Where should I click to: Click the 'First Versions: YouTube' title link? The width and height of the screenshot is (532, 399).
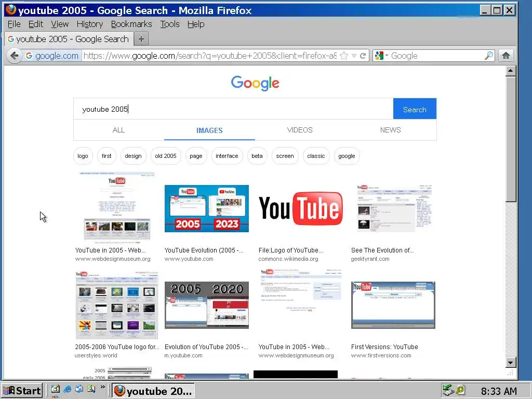tap(384, 347)
